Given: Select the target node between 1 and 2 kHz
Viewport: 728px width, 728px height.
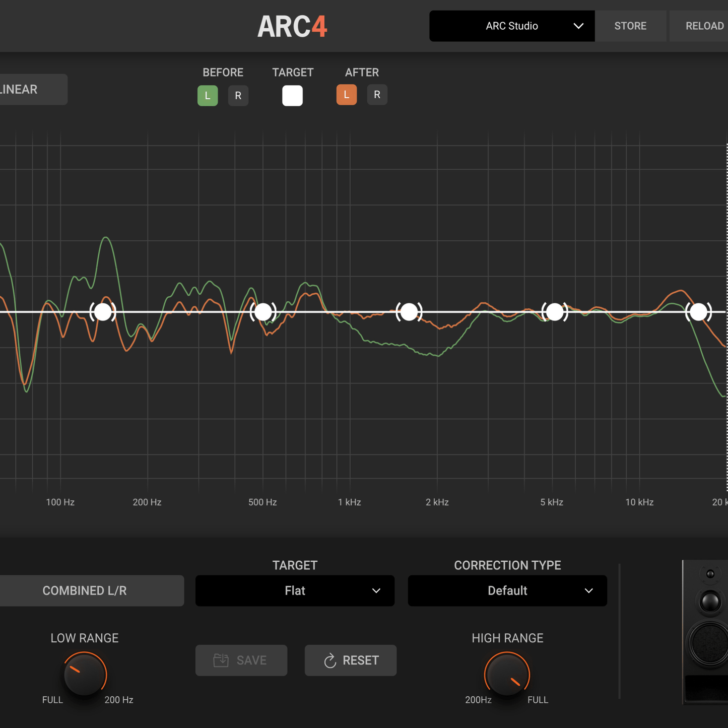Looking at the screenshot, I should pos(409,312).
